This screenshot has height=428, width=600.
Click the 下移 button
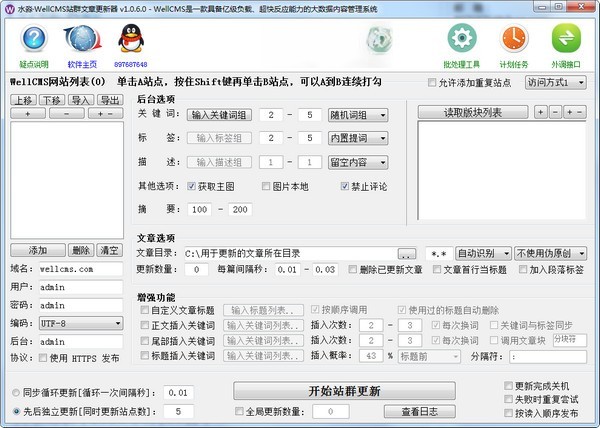pyautogui.click(x=52, y=100)
